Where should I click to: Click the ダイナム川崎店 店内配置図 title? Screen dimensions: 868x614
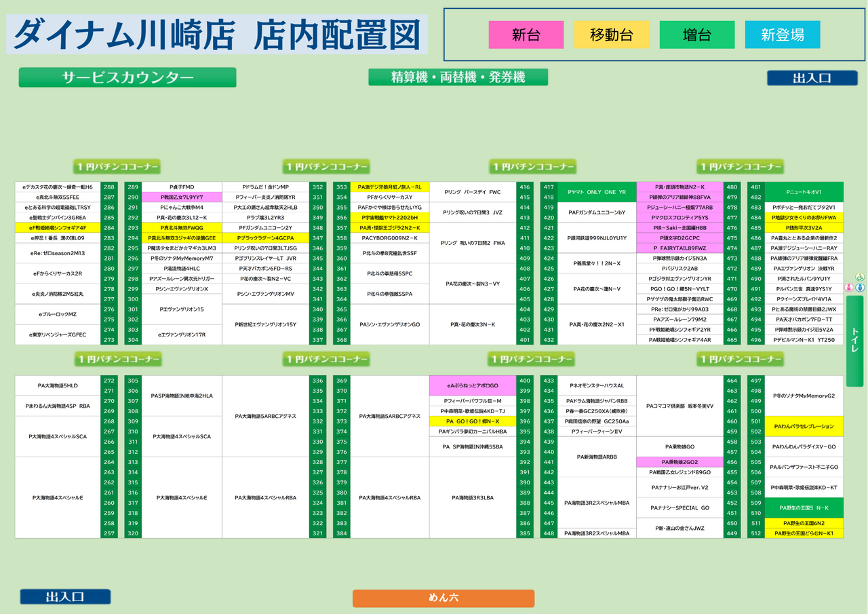pos(217,35)
